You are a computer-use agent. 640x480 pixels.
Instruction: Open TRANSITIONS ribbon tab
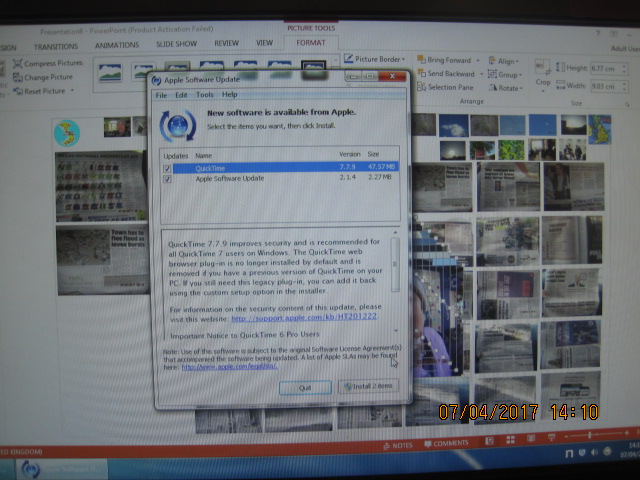tap(56, 47)
